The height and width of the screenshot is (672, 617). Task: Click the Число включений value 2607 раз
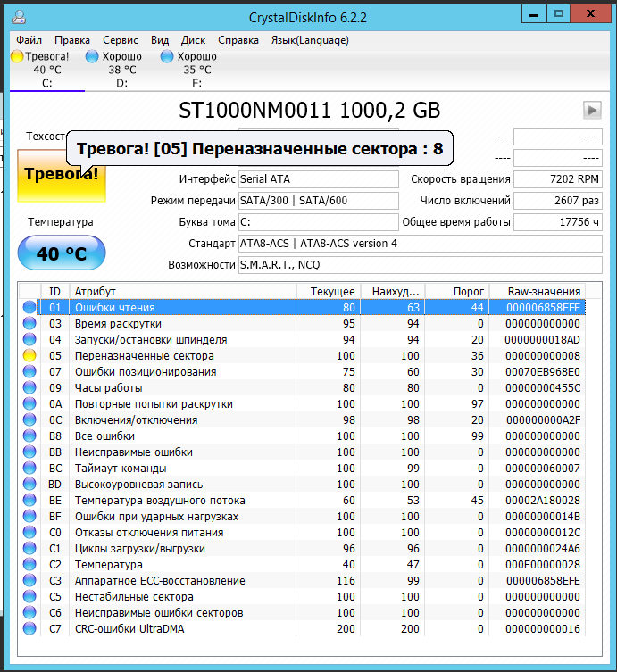tap(558, 201)
